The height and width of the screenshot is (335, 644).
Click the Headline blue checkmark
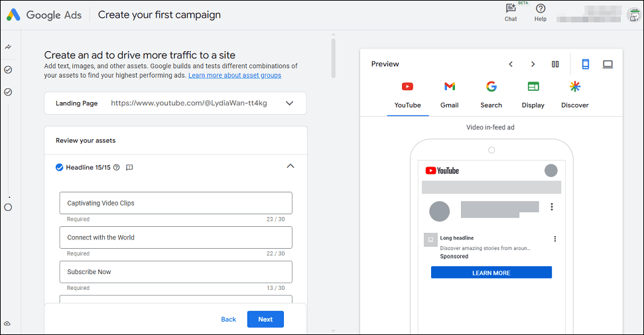(x=59, y=167)
